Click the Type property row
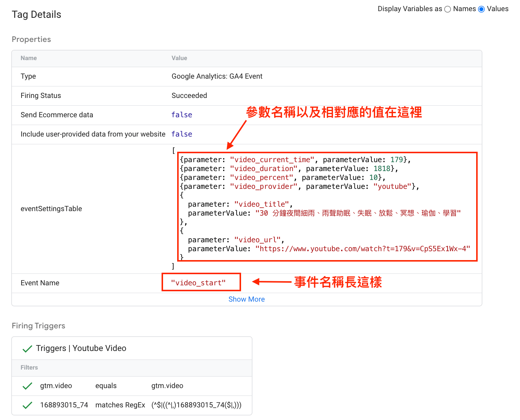Screen dimensions: 520x420 pos(247,76)
